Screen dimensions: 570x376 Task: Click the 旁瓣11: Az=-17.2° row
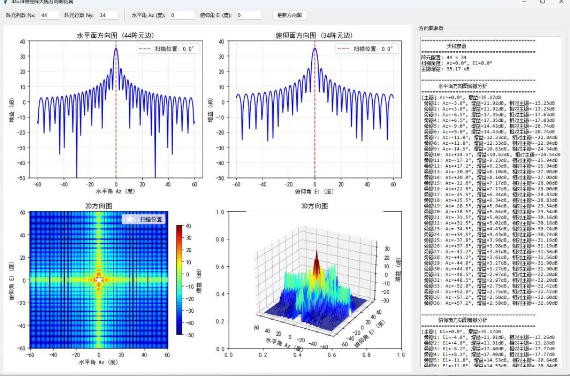click(x=491, y=160)
